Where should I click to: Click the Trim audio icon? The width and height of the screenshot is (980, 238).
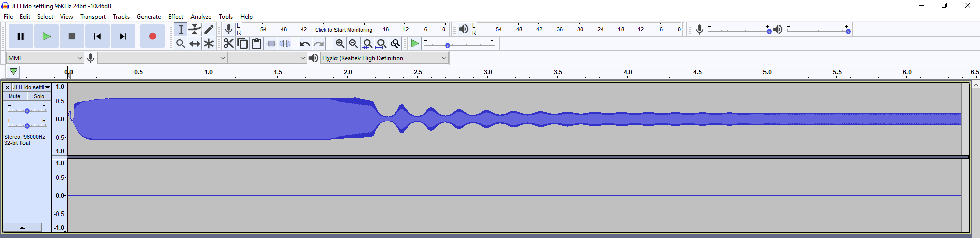point(271,44)
